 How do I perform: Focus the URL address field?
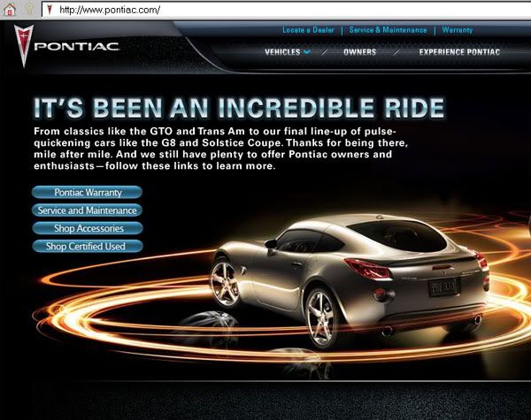[286, 10]
